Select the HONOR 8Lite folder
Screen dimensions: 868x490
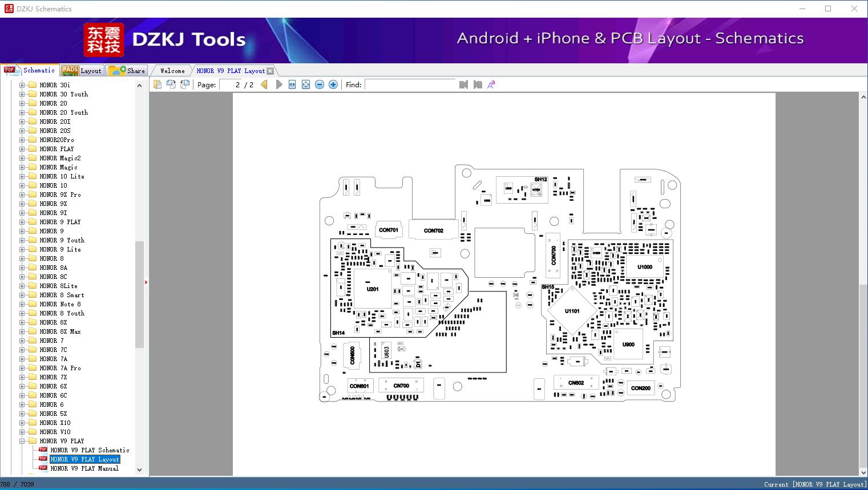(x=58, y=286)
